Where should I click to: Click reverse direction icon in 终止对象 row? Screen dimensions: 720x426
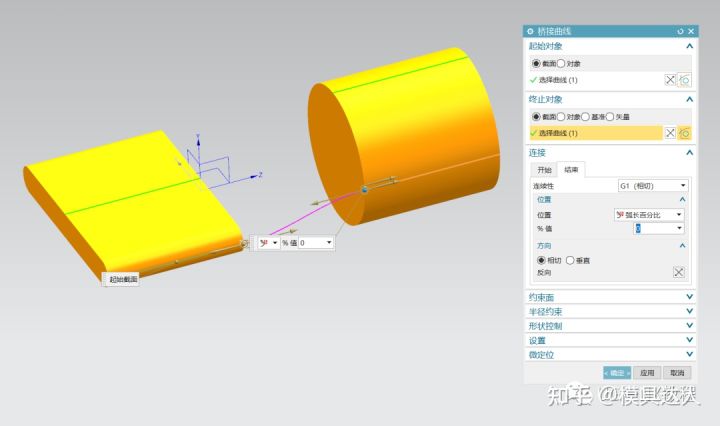pos(670,133)
